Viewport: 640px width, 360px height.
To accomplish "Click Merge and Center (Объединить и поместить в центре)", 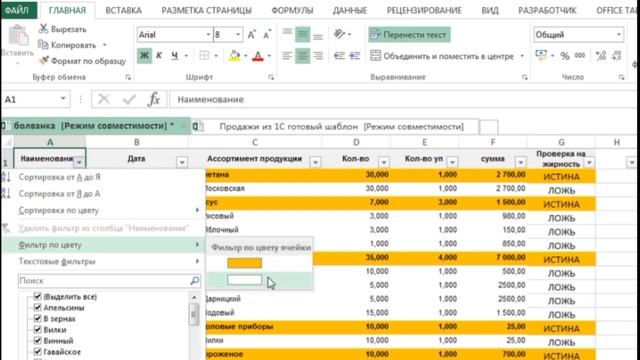I will coord(443,56).
